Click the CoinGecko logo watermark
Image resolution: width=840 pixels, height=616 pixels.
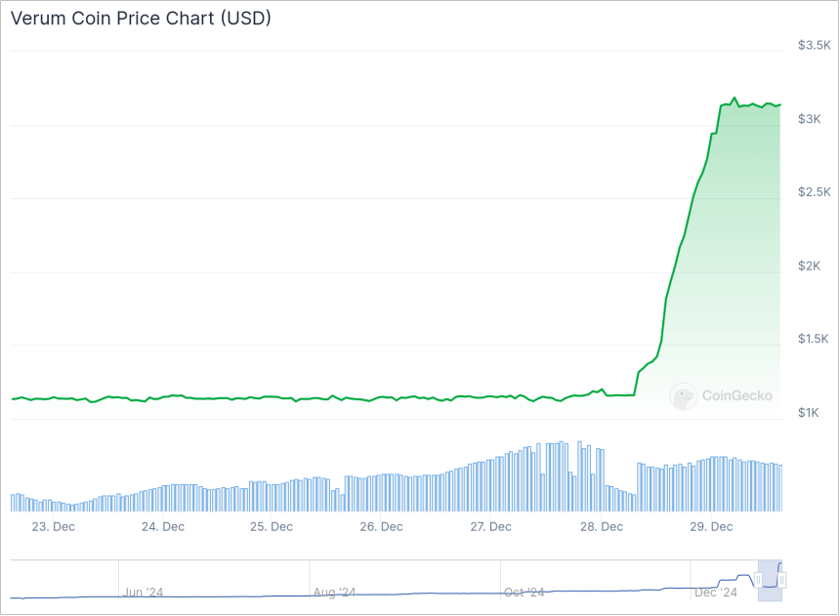coord(722,395)
